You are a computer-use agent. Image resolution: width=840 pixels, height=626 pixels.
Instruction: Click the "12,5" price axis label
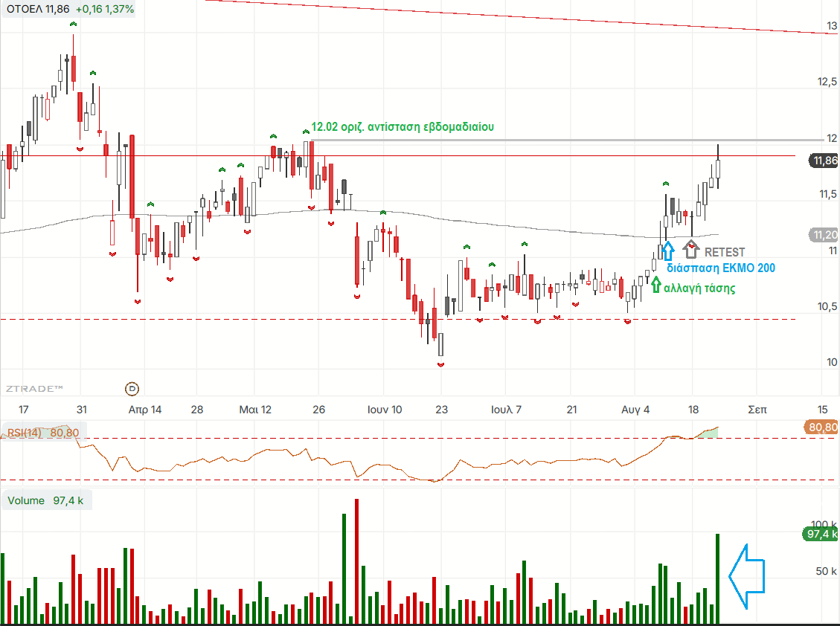[827, 81]
